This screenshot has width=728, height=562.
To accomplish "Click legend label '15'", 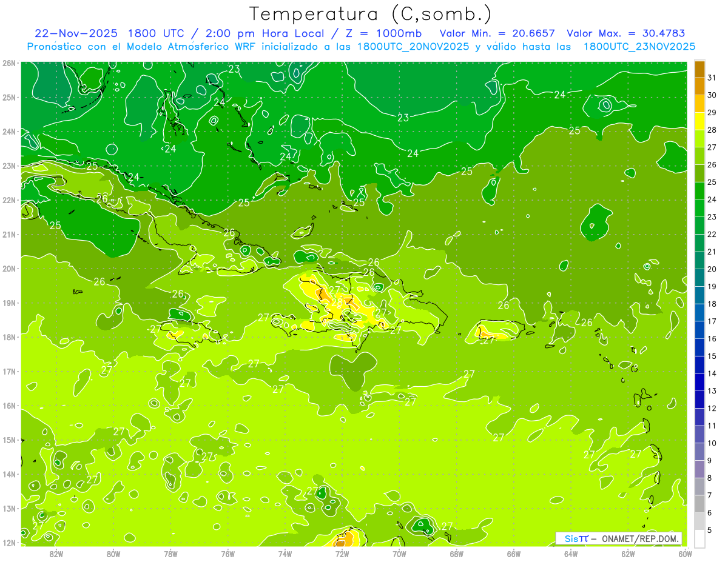I will pos(712,356).
